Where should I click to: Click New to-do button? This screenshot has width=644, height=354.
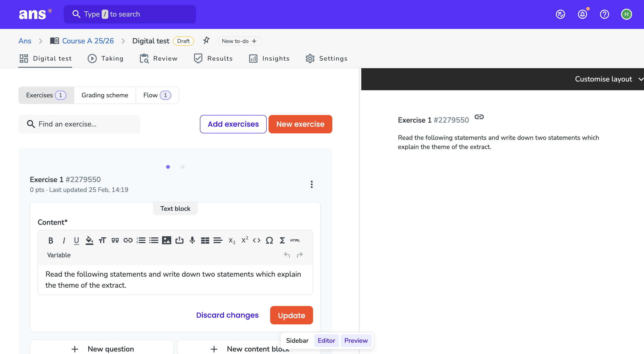tap(240, 41)
